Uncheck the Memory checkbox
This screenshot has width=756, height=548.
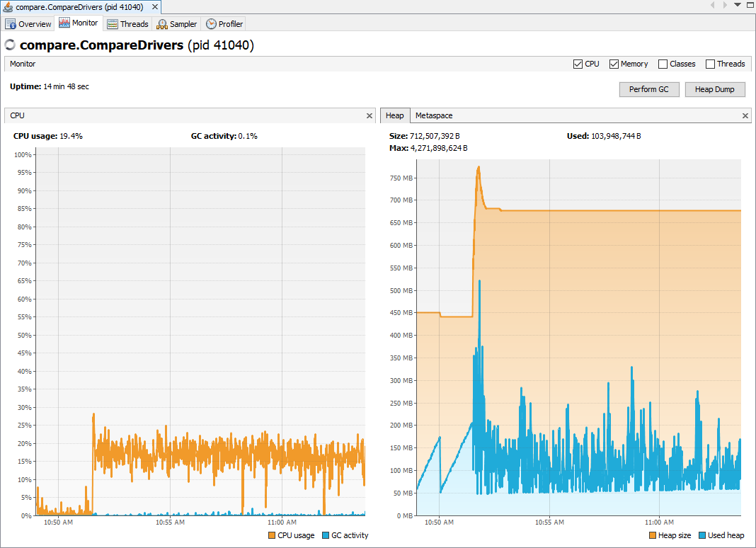614,64
